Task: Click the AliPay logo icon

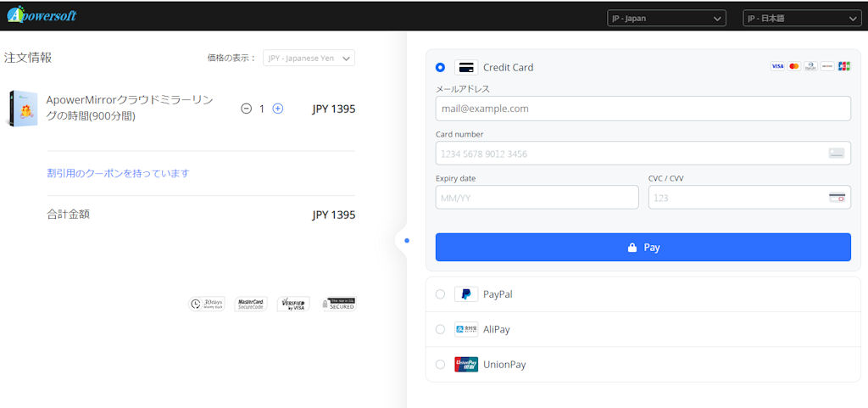Action: point(466,329)
